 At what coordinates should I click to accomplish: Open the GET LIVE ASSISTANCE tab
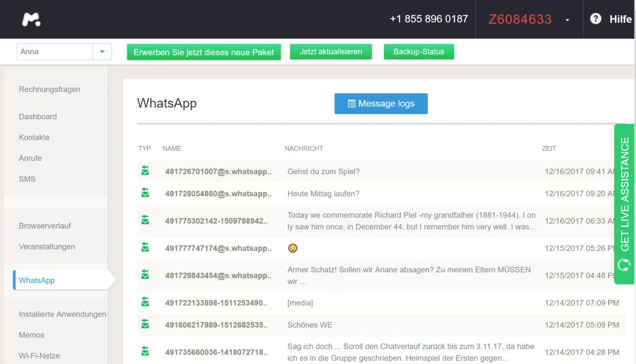pyautogui.click(x=624, y=204)
